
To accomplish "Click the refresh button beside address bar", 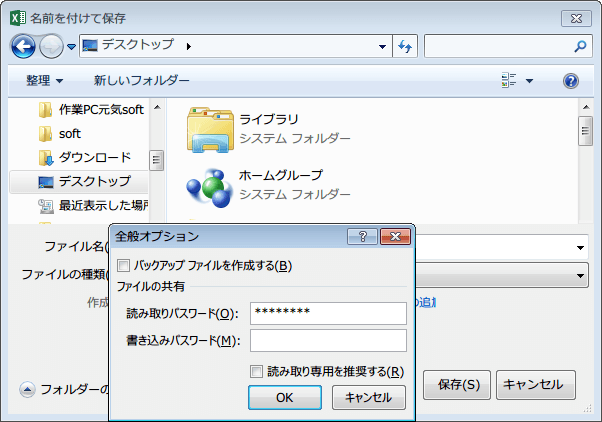I will tap(405, 46).
